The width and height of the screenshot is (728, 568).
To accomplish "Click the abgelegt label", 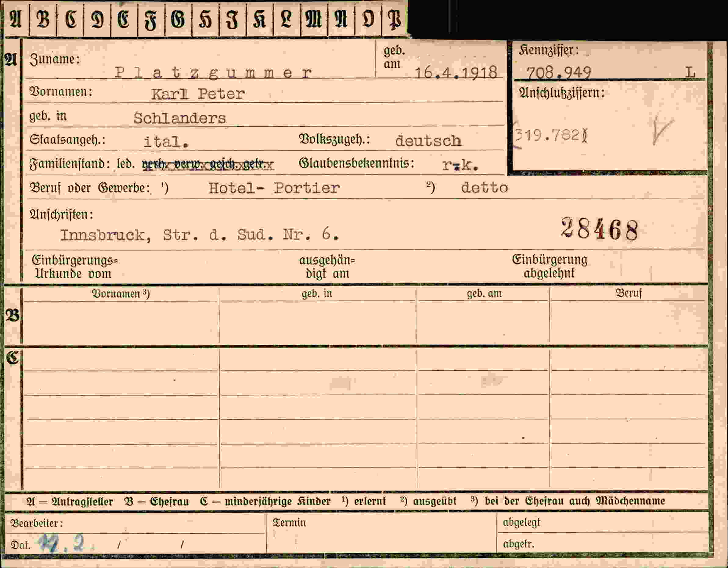I will (x=521, y=523).
